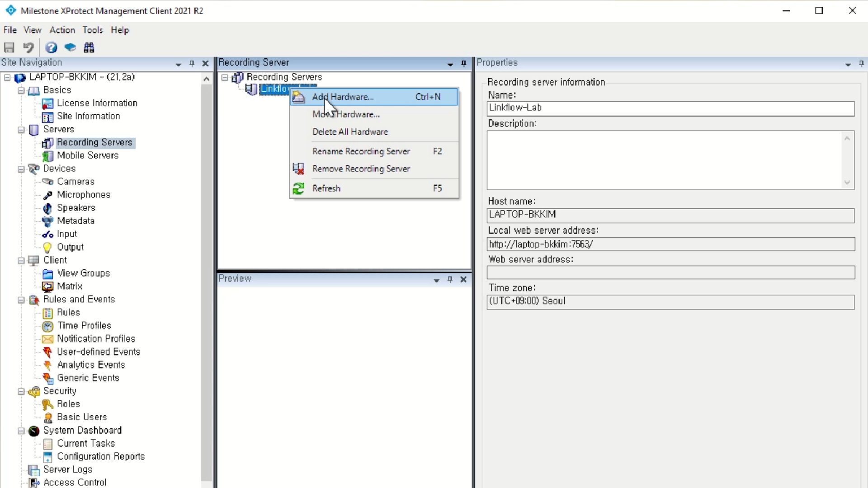Choose Move Hardware from context menu
Screen dimensions: 868x488
pyautogui.click(x=374, y=114)
